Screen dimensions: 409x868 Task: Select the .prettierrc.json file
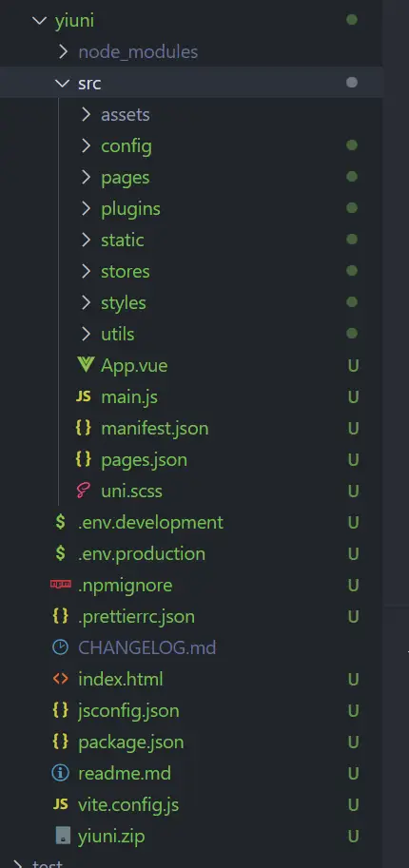(136, 617)
